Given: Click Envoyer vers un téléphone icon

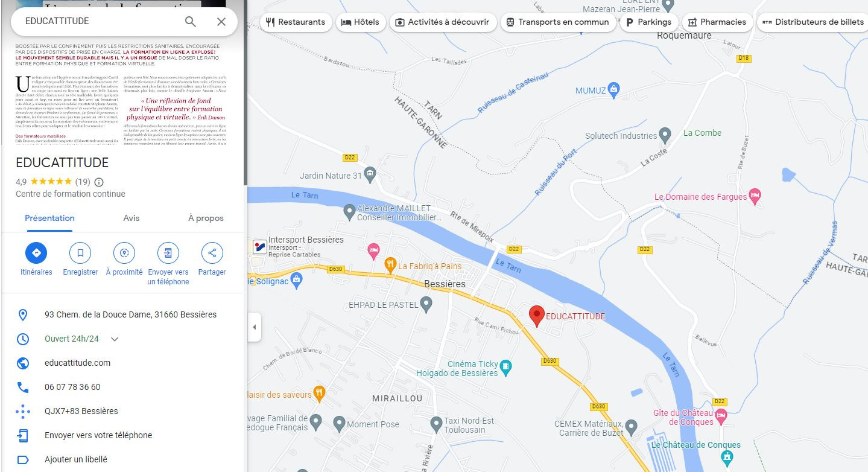Looking at the screenshot, I should click(x=168, y=253).
